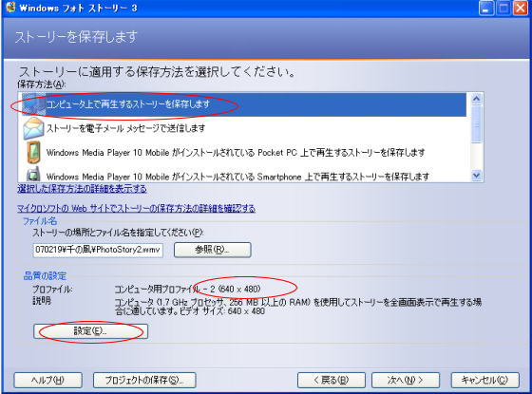Select ストーリーを電子メール メッセージで送信します option

[243, 128]
